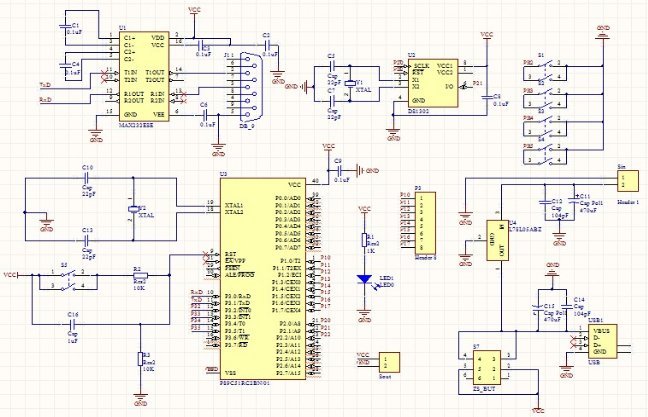
Task: Select capacitor C4 at U1's C2 pins
Action: [65, 65]
